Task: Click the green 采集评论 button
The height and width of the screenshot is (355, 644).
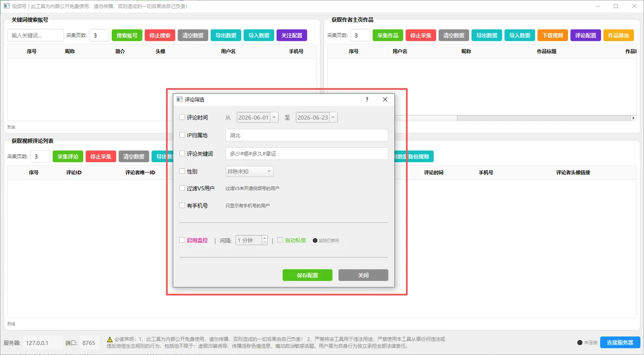Action: [68, 156]
